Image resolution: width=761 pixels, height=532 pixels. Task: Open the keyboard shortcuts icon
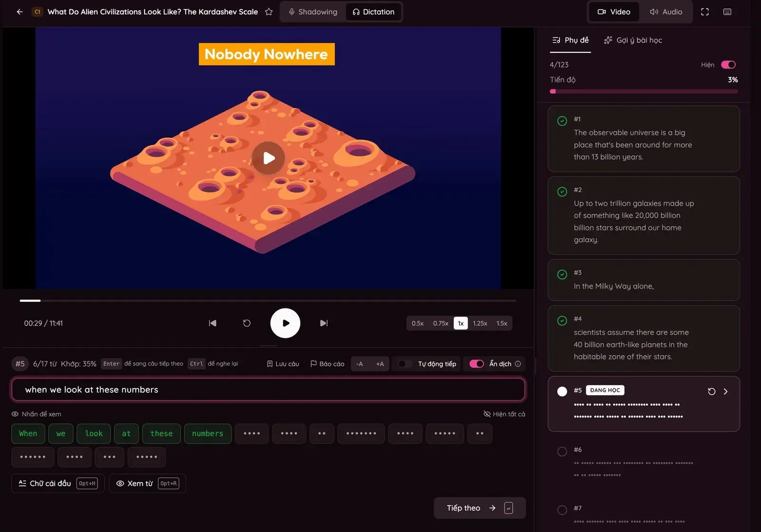[x=727, y=12]
